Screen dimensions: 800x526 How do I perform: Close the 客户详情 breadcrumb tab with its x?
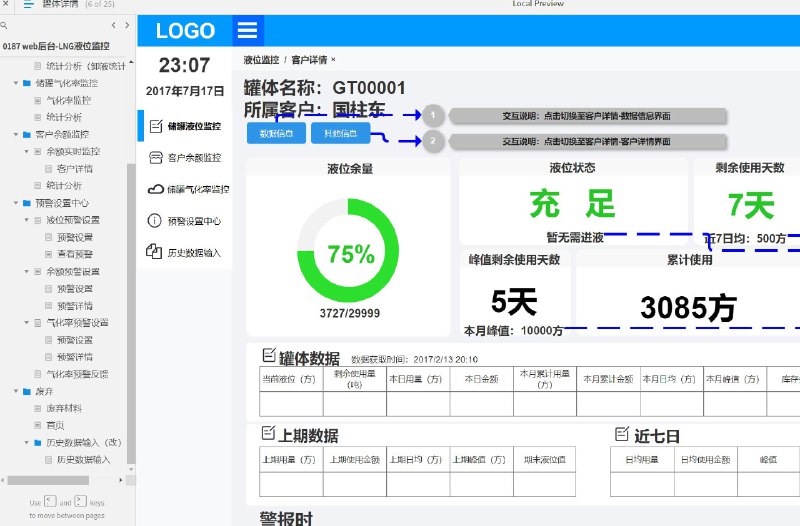333,60
